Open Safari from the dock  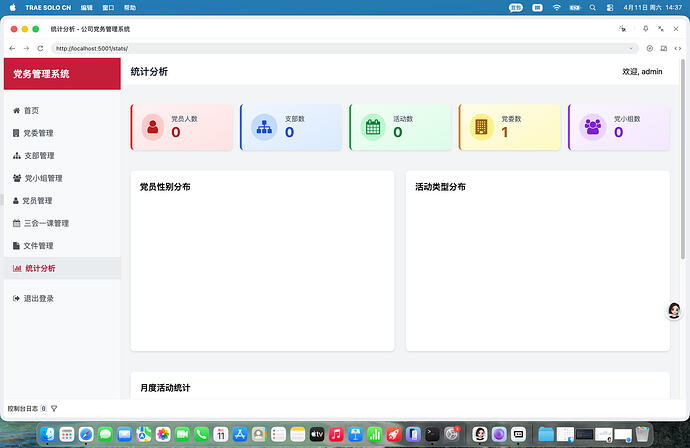click(x=86, y=434)
